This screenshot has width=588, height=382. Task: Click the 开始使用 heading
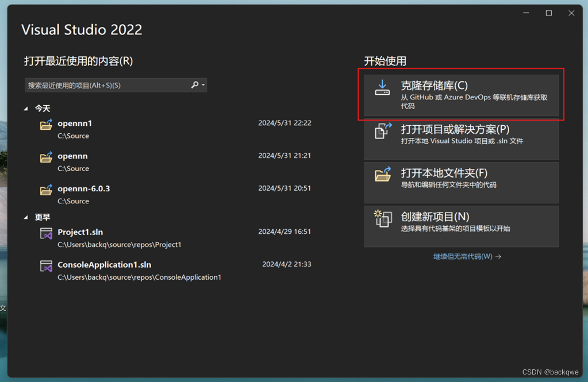[385, 61]
